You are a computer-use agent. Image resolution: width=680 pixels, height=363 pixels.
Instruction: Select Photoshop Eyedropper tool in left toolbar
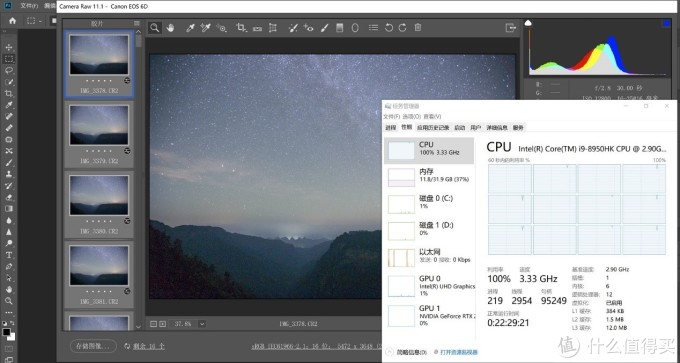pos(9,105)
